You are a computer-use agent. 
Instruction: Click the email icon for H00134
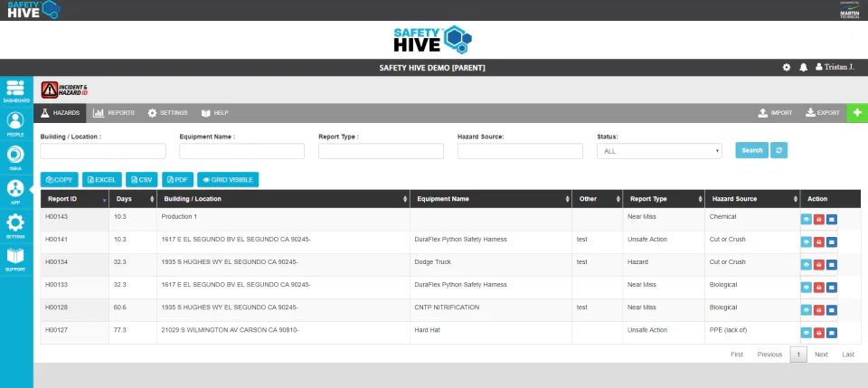tap(832, 265)
